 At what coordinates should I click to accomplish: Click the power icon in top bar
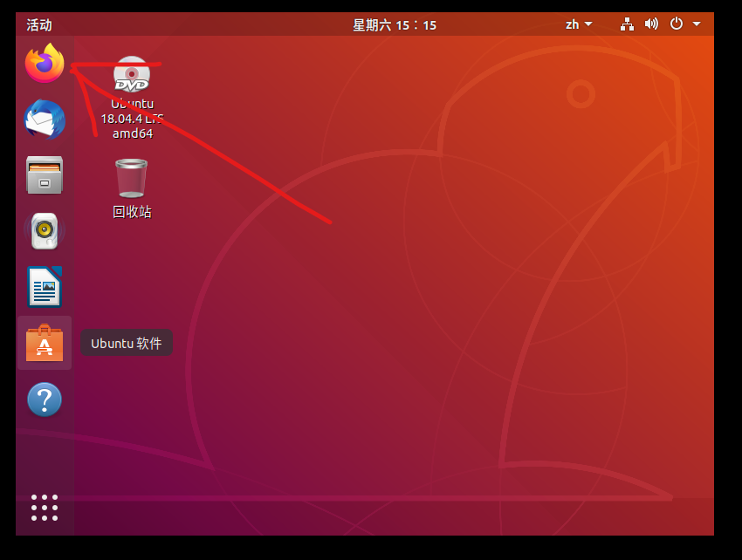677,24
